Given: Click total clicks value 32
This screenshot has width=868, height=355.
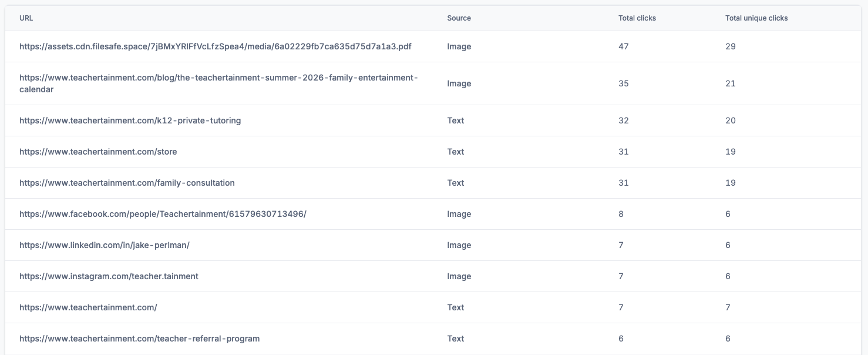Looking at the screenshot, I should 624,120.
